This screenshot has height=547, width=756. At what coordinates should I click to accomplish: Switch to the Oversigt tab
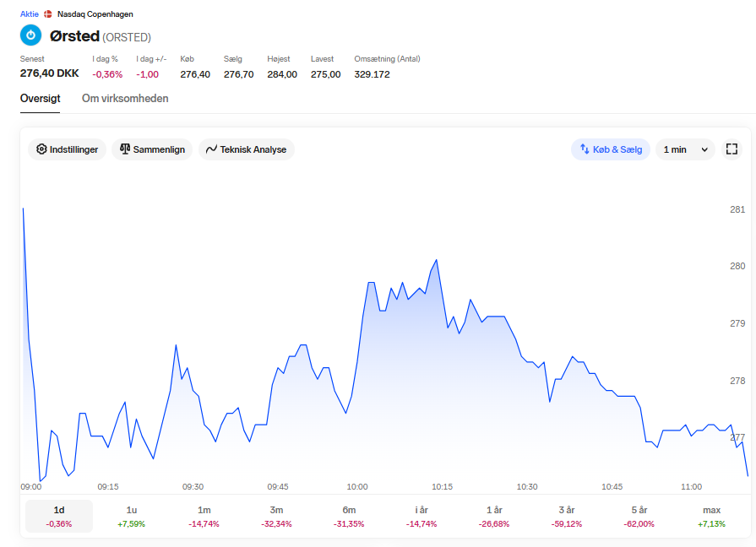[x=40, y=98]
